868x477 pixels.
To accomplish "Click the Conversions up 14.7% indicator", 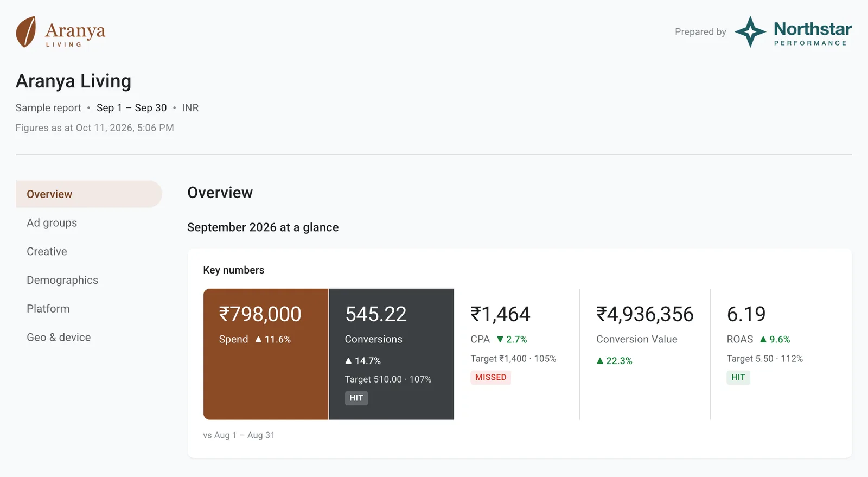I will (363, 361).
